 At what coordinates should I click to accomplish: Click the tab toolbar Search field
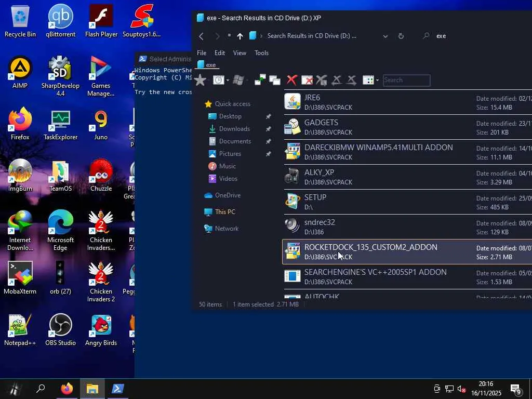[406, 81]
